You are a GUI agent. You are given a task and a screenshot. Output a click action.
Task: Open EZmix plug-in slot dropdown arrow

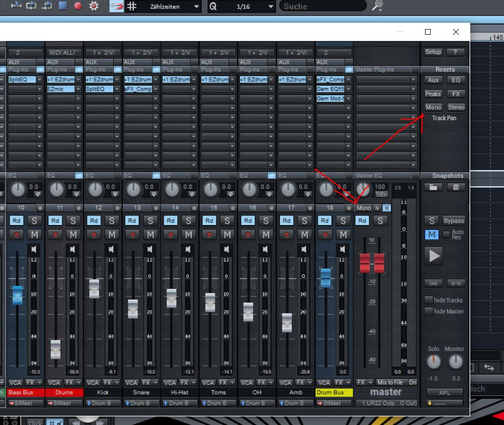coord(78,89)
